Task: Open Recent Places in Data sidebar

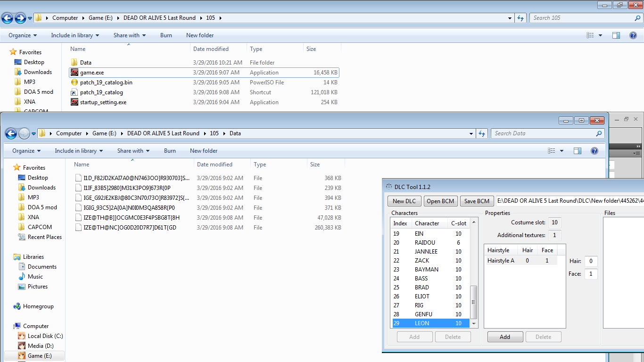Action: 40,237
